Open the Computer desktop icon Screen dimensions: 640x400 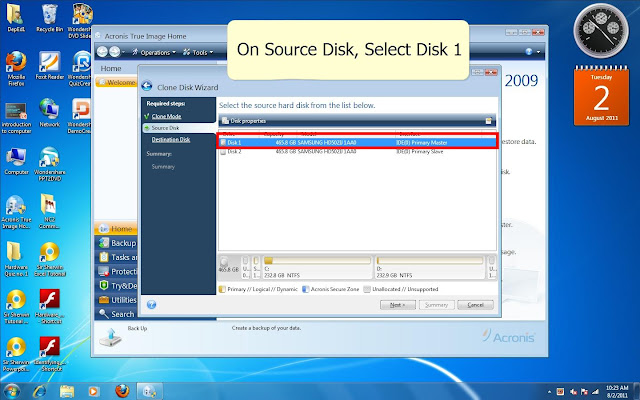(16, 161)
